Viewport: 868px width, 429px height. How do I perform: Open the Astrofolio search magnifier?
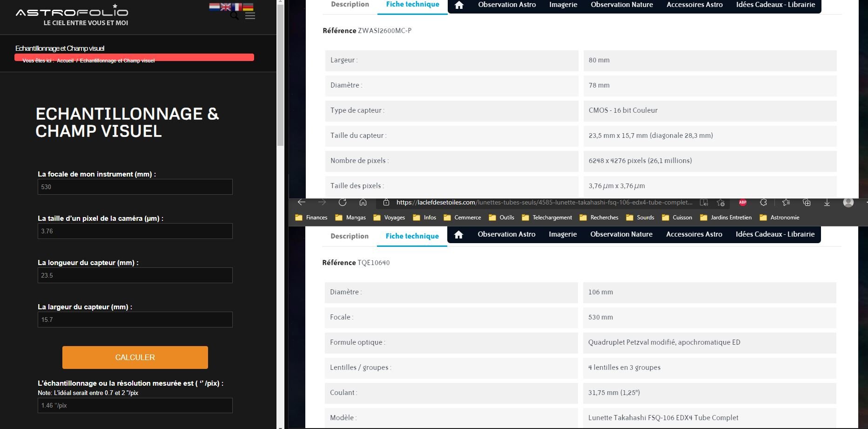[235, 16]
